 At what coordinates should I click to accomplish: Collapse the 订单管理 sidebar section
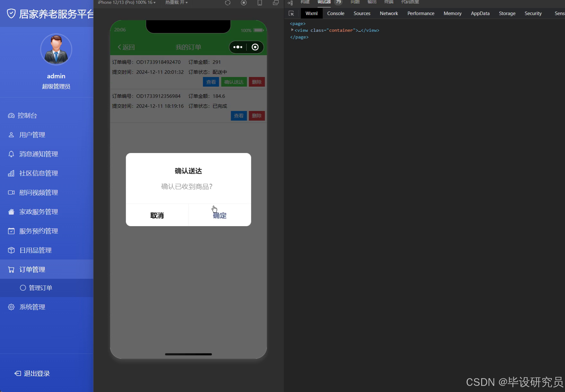[x=47, y=269]
